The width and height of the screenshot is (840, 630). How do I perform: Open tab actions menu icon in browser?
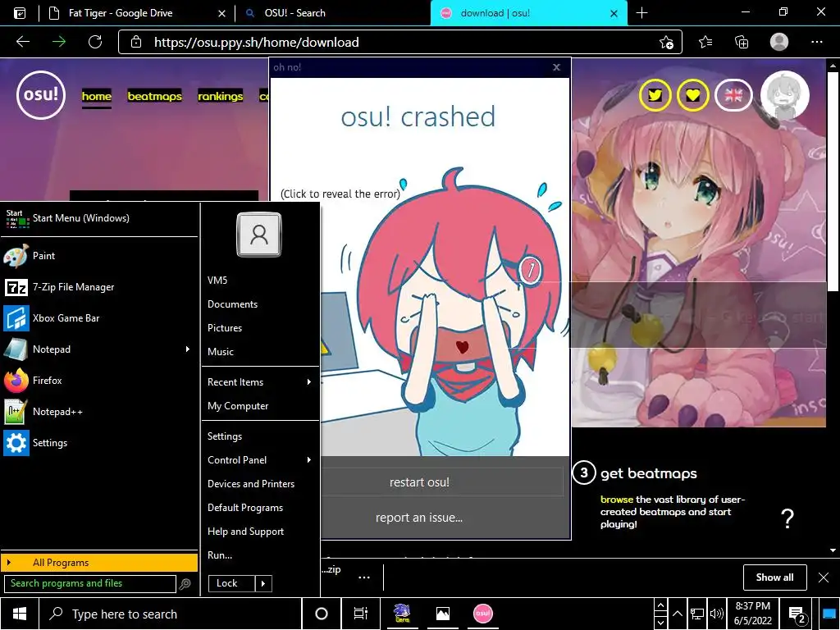tap(20, 13)
